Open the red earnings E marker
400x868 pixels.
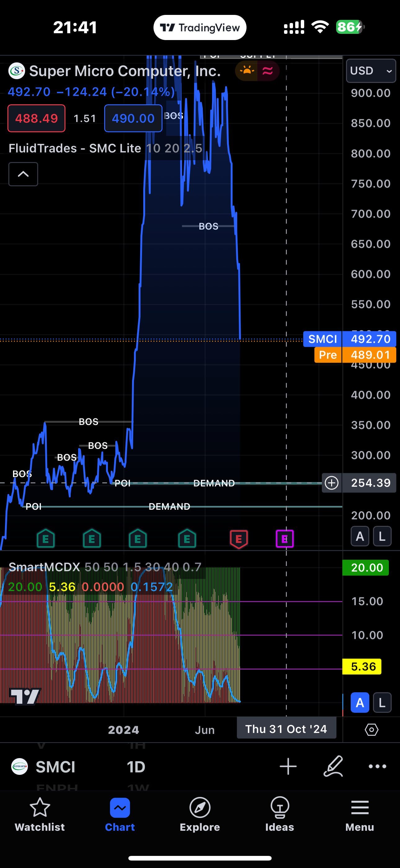point(239,539)
